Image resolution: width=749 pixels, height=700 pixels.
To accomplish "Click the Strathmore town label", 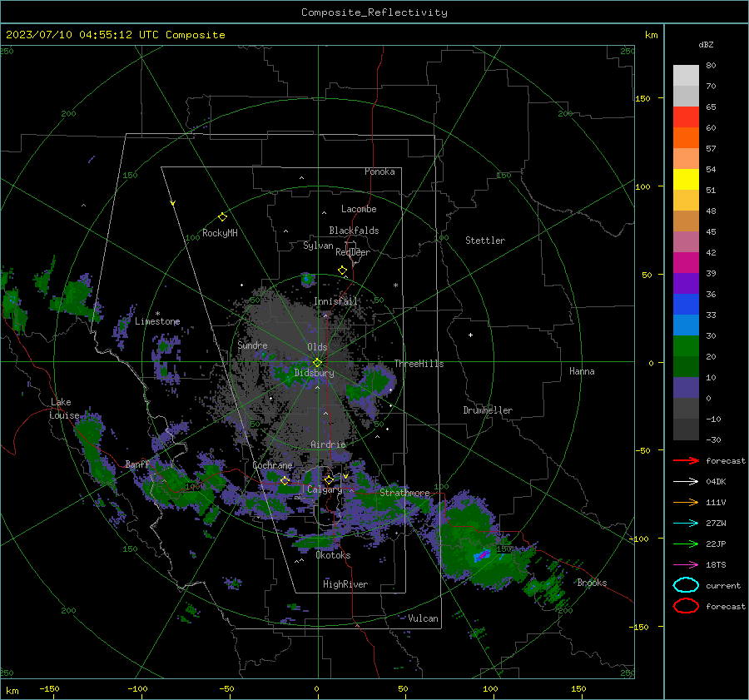I will pyautogui.click(x=404, y=493).
